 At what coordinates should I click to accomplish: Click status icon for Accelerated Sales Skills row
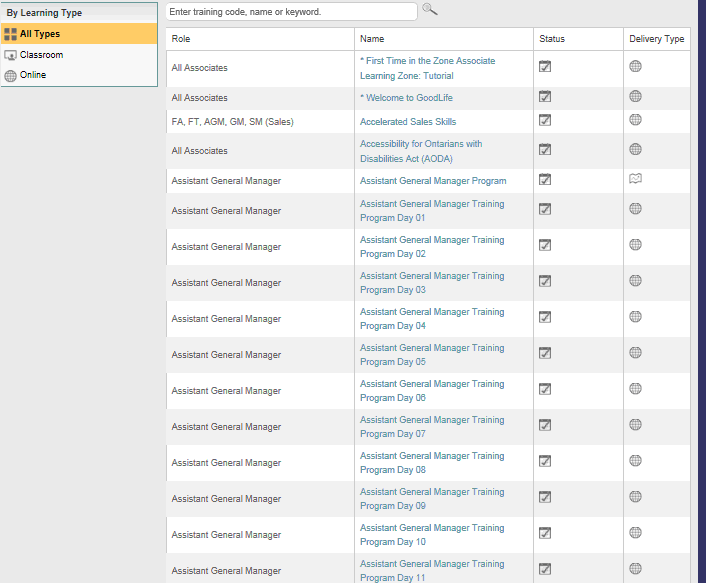[x=545, y=120]
